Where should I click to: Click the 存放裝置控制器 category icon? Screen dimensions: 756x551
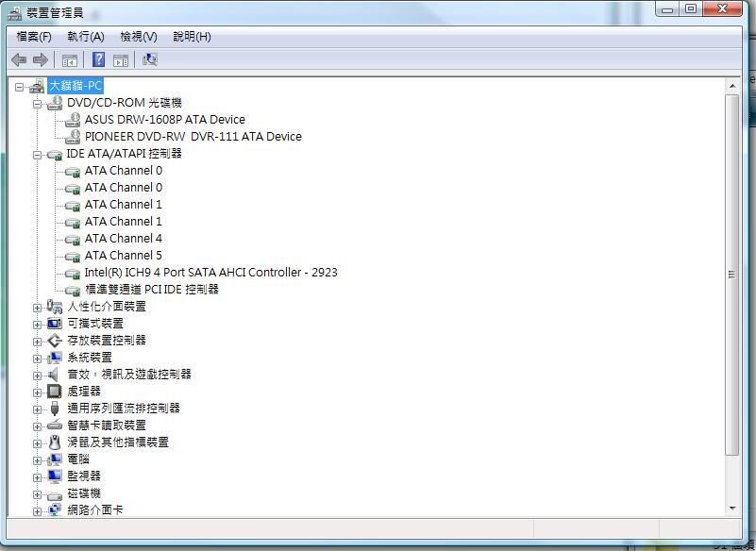(x=55, y=341)
